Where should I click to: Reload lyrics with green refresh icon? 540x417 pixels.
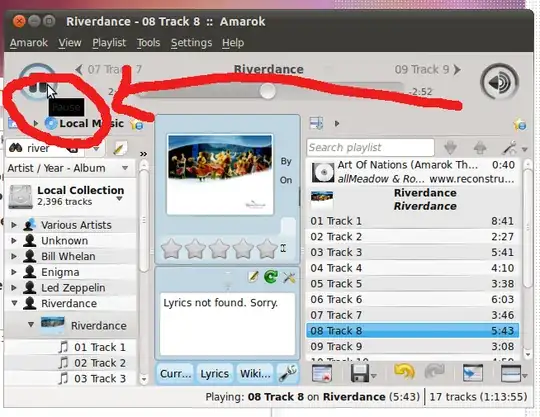[271, 277]
